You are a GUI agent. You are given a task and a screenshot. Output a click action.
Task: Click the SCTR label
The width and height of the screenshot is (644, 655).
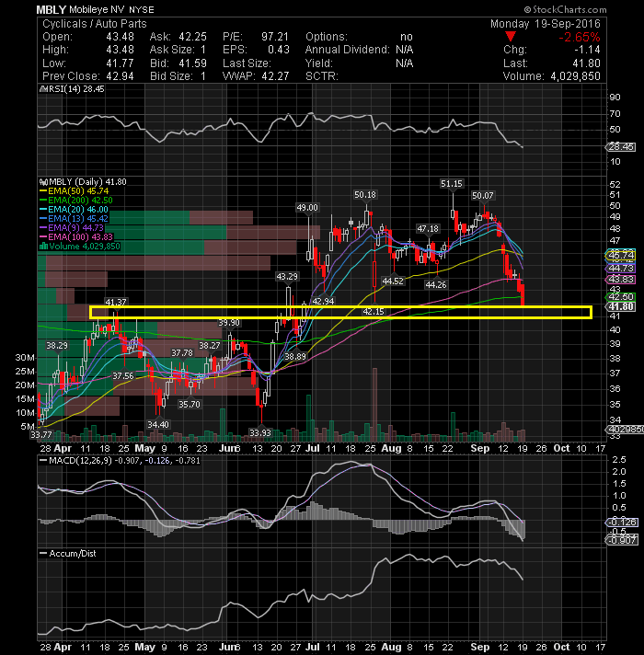(x=322, y=76)
